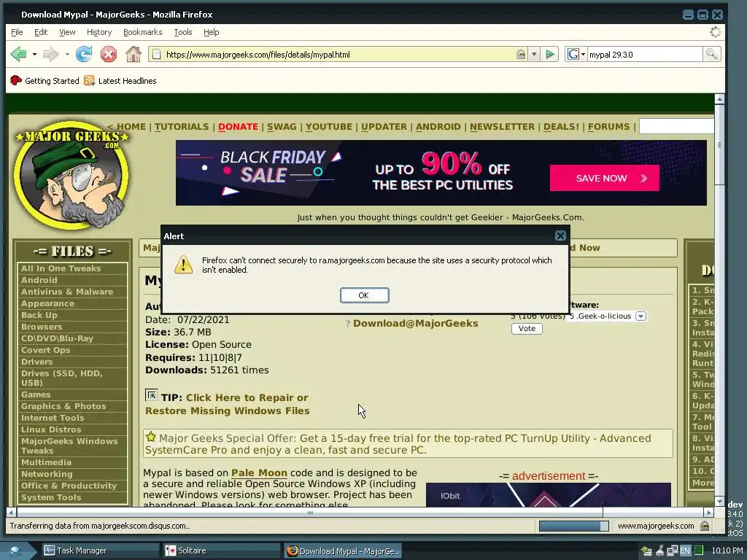Image resolution: width=747 pixels, height=560 pixels.
Task: Click the Start menu icon on the taskbar
Action: [x=15, y=551]
